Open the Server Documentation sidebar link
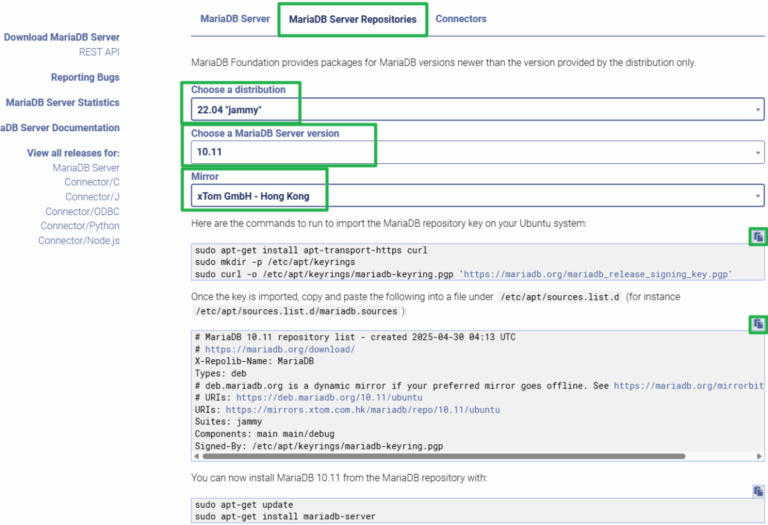 click(x=60, y=128)
